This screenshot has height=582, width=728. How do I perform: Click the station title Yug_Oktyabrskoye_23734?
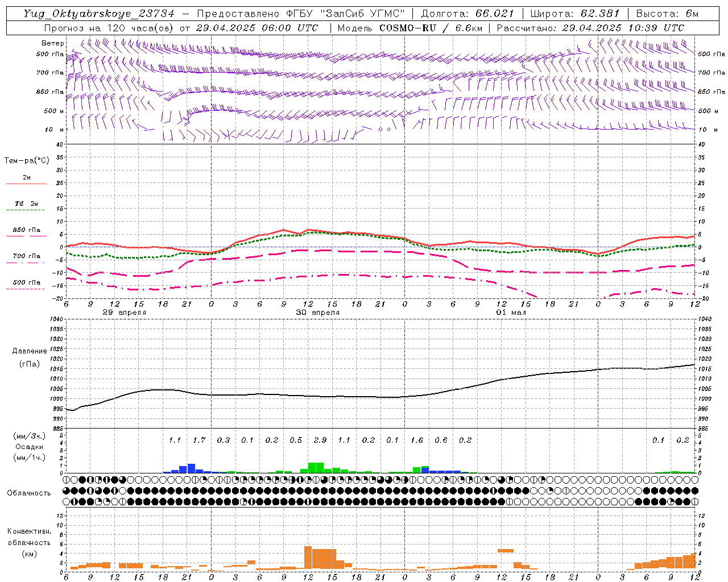coord(99,14)
